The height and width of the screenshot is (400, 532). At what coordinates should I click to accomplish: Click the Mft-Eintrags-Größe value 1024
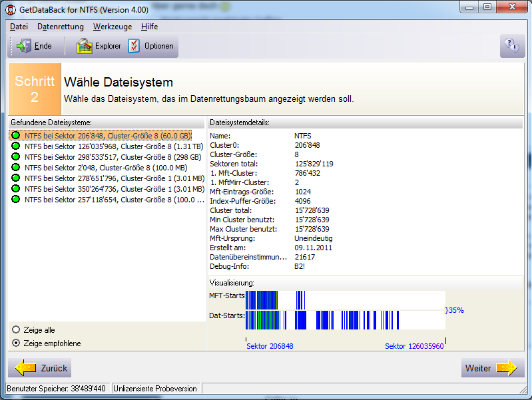click(x=303, y=192)
